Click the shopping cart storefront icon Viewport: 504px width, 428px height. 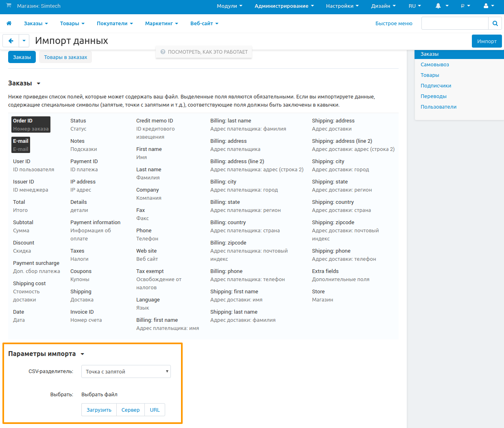click(x=9, y=6)
